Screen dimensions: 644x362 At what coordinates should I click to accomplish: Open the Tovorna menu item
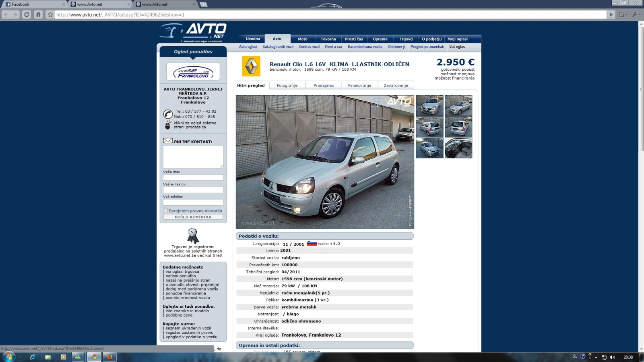(328, 39)
